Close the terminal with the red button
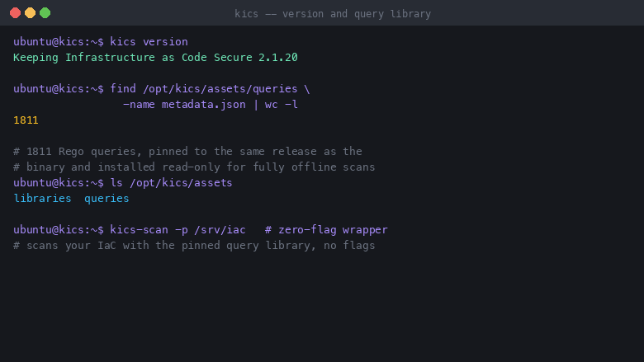The width and height of the screenshot is (644, 362). 15,13
